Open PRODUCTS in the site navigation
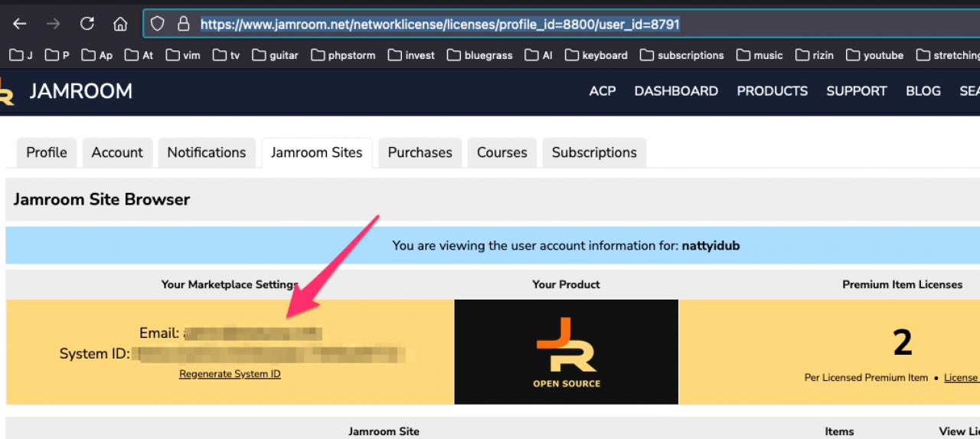980x439 pixels. 772,90
